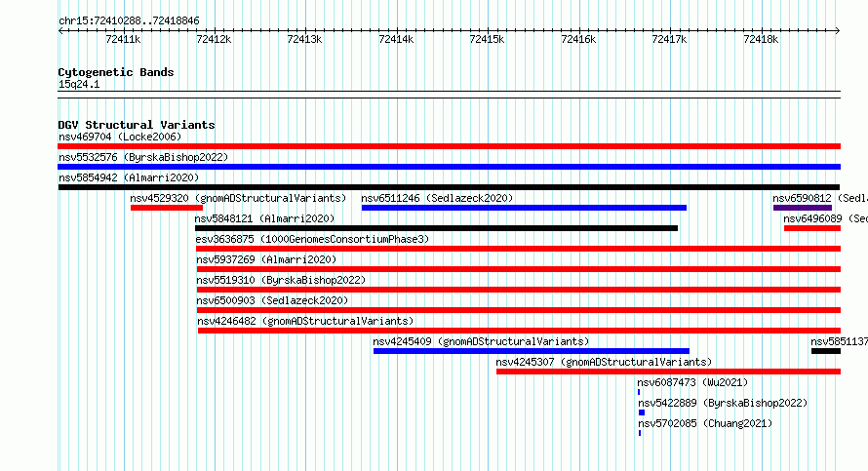Open the nsv5937269 (Almarri2020) label
This screenshot has width=868, height=471.
266,259
